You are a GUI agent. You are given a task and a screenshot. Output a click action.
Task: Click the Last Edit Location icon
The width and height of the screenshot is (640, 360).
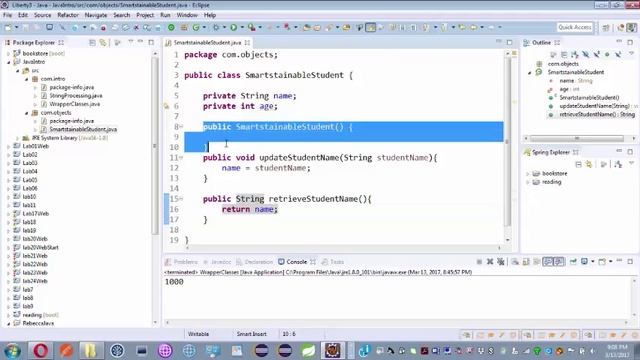(x=462, y=27)
